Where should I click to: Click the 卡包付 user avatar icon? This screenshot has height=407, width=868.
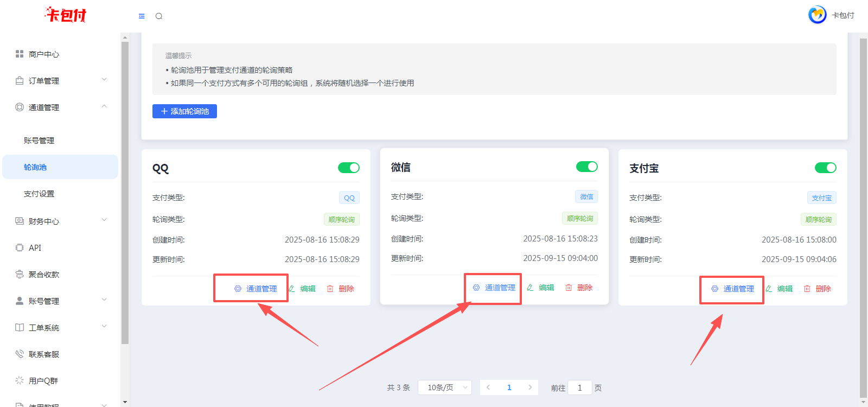click(x=817, y=15)
